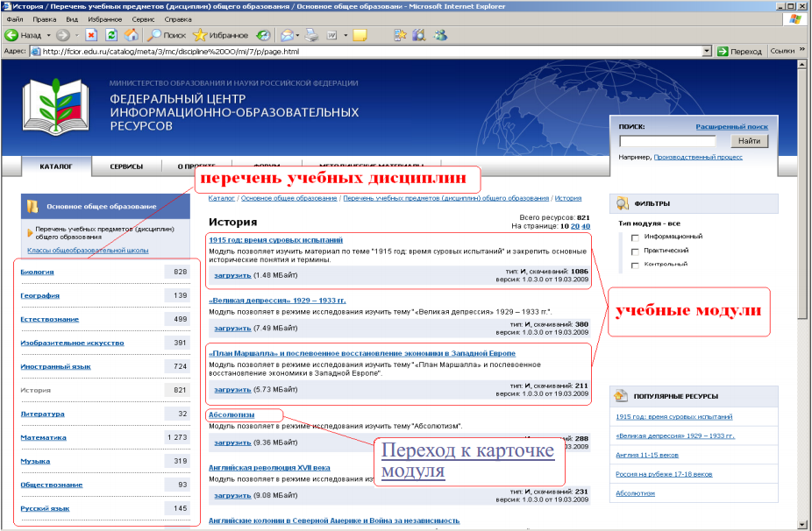
Task: Check the Информационный filter checkbox
Action: (635, 237)
